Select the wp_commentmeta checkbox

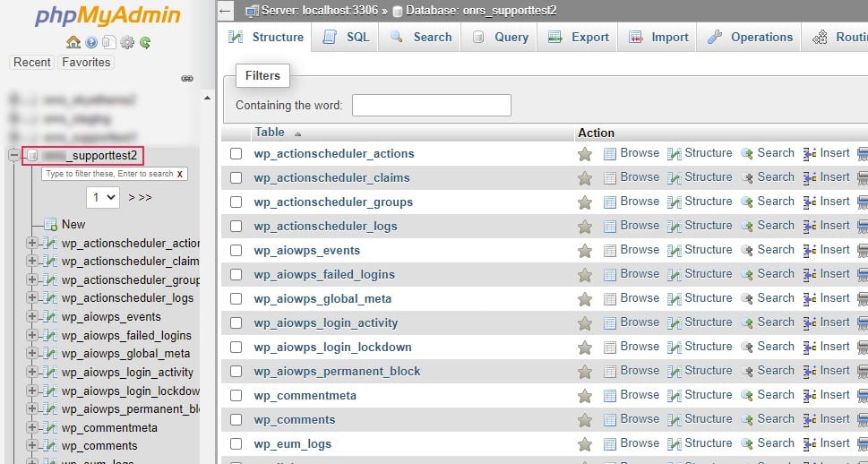point(236,395)
